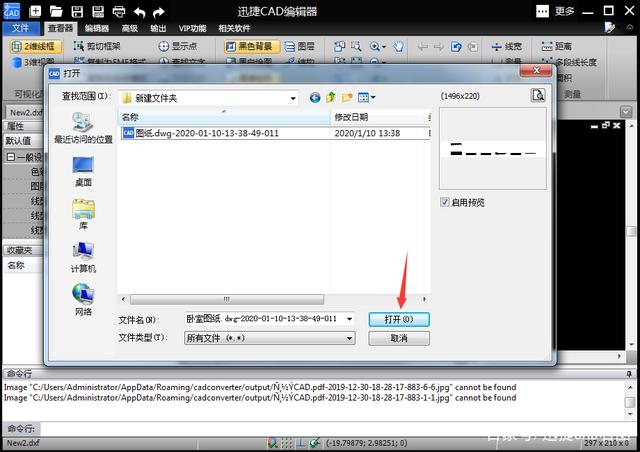640x452 pixels.
Task: Click the 打开 open button
Action: pos(399,319)
